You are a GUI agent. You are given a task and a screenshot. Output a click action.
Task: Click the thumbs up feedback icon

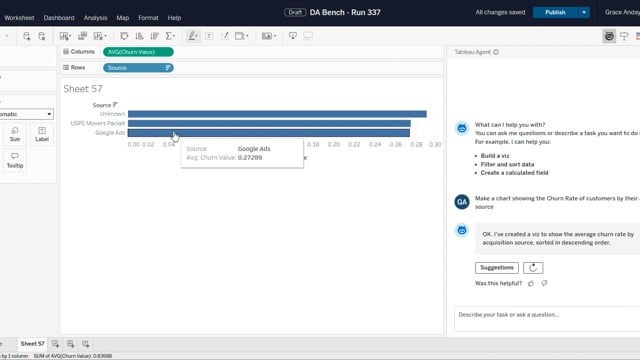tap(531, 283)
